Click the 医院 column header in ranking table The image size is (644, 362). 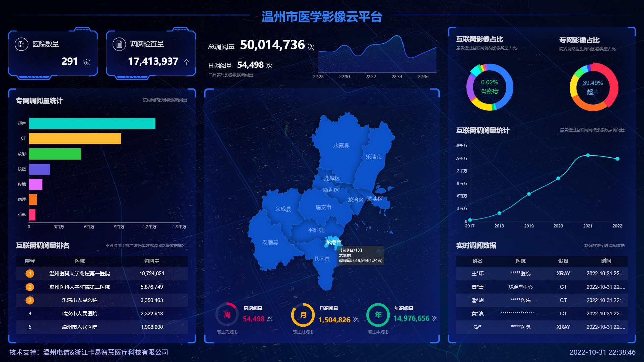coord(79,261)
